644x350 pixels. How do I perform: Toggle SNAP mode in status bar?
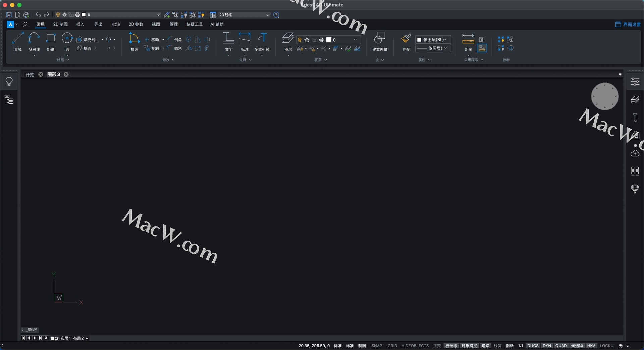[376, 346]
